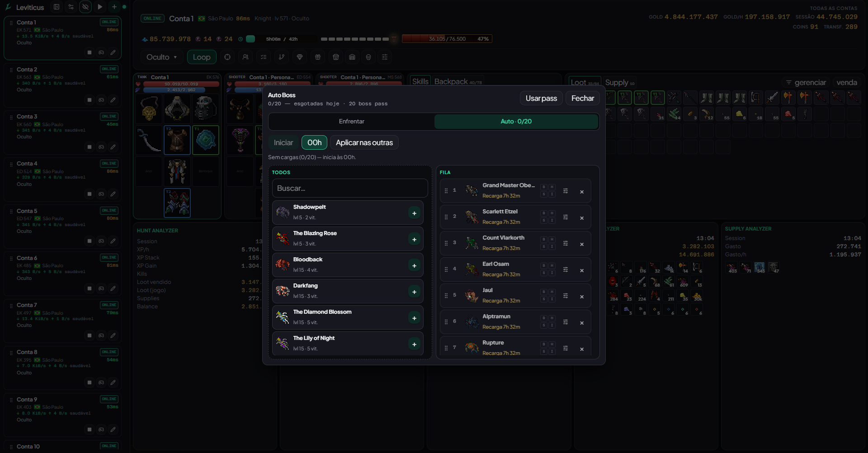Select the Auto · 0/20 tab
Screen dimensions: 868x453
516,121
